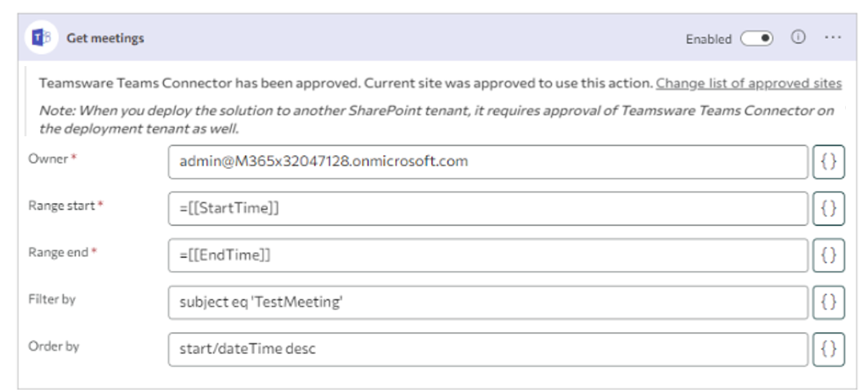868x390 pixels.
Task: Click the Order by field showing start/dateTime desc
Action: (x=488, y=349)
